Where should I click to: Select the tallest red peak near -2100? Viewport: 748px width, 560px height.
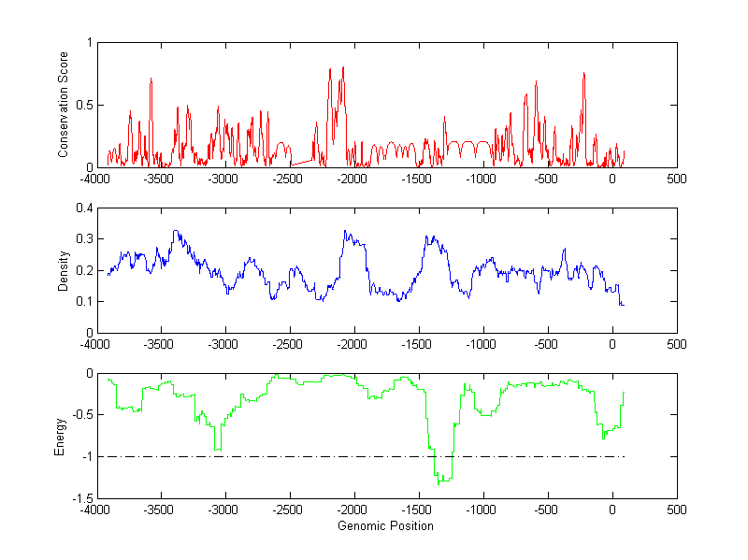point(343,68)
